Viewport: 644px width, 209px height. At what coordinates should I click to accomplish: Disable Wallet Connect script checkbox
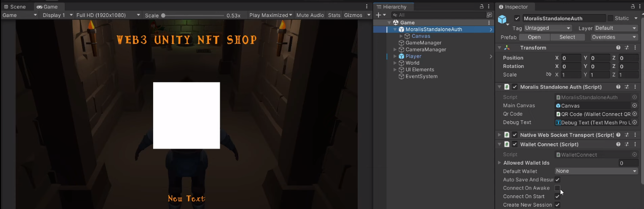point(515,144)
